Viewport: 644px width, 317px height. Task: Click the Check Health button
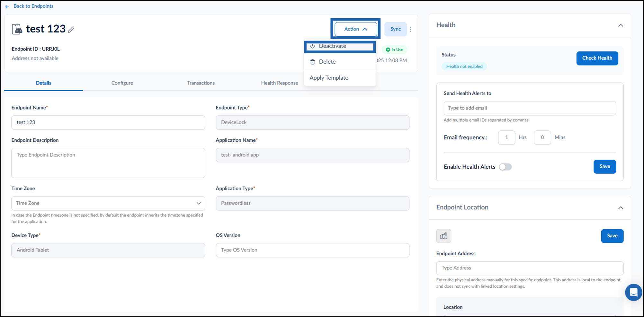pos(597,58)
